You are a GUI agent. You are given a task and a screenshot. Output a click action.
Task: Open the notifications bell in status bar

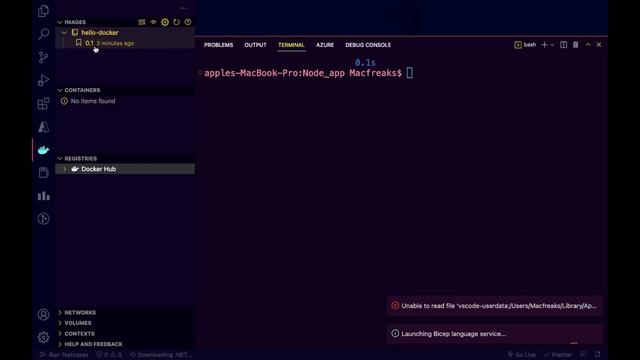click(598, 354)
